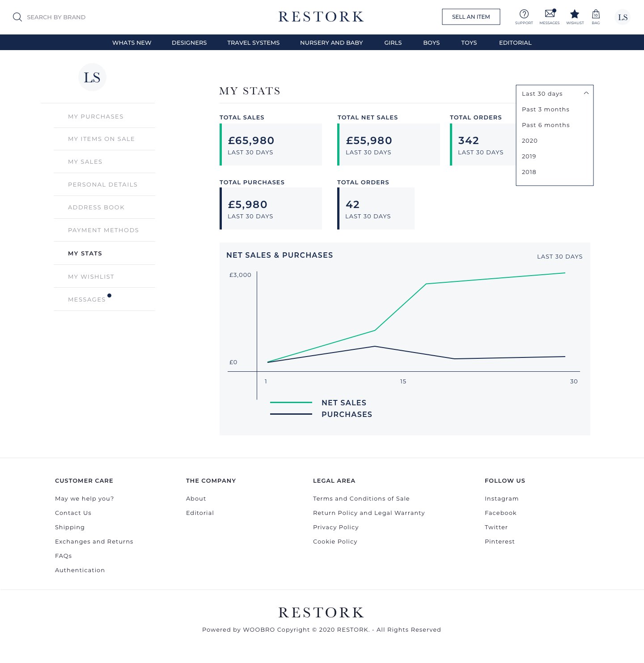Open May we help you? link
Screen dimensions: 644x663
pos(85,498)
